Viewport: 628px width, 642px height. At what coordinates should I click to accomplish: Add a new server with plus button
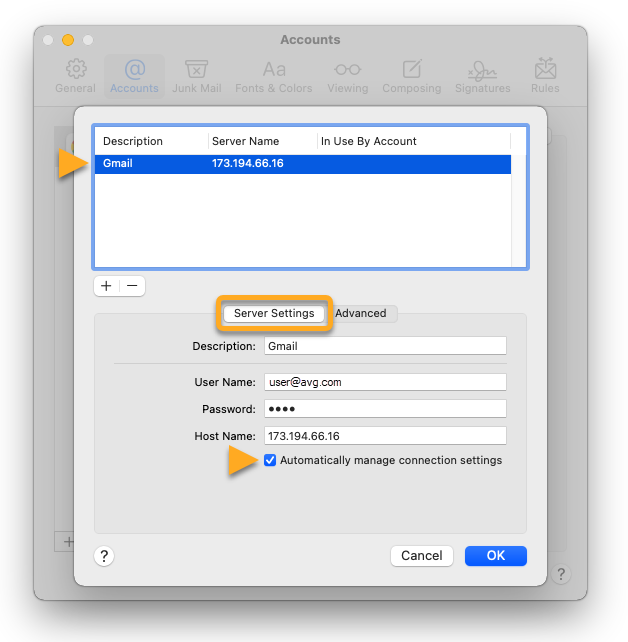coord(106,286)
